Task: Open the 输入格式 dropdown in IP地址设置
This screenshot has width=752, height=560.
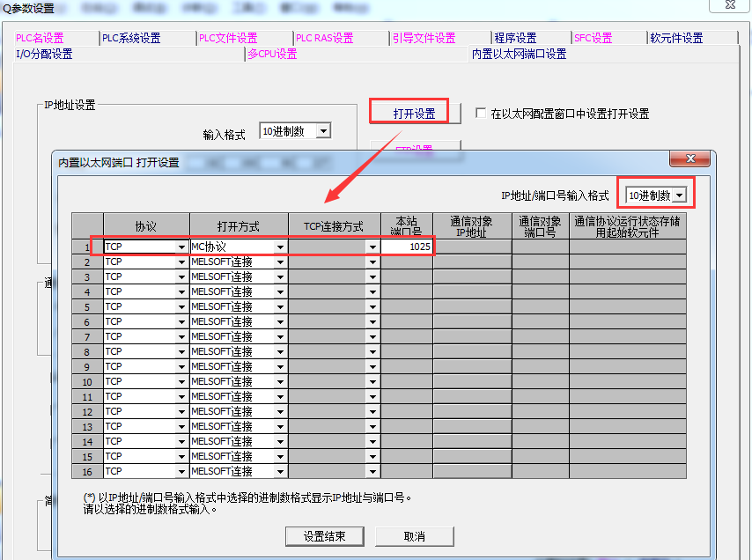Action: pos(324,131)
